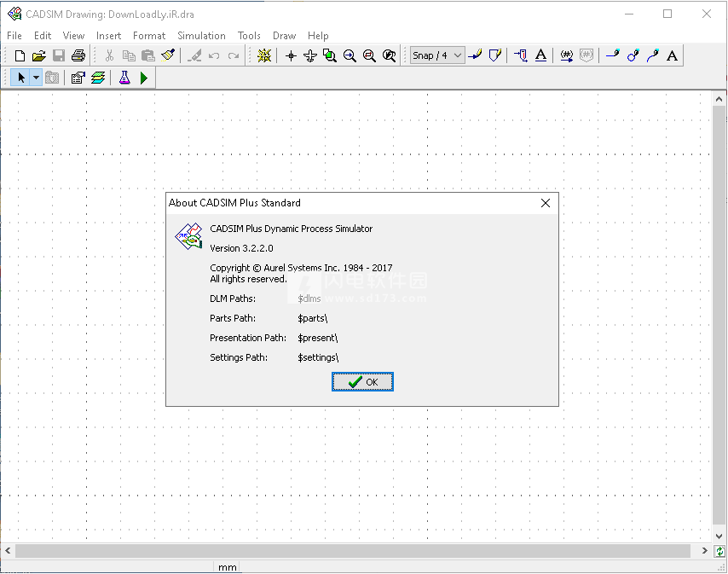Maximize the CADSIM Drawing window
Screen dimensions: 728x574
[667, 14]
